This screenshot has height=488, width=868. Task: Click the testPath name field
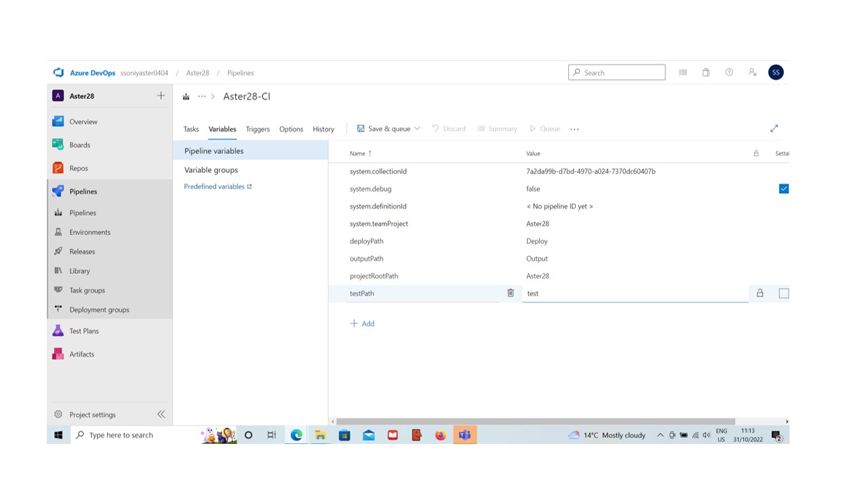(x=423, y=293)
